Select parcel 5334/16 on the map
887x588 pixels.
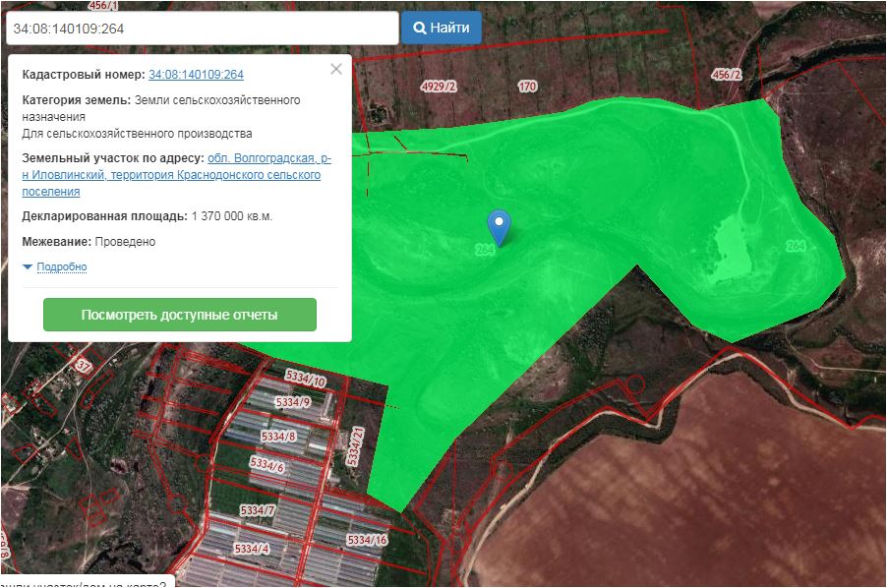point(367,540)
